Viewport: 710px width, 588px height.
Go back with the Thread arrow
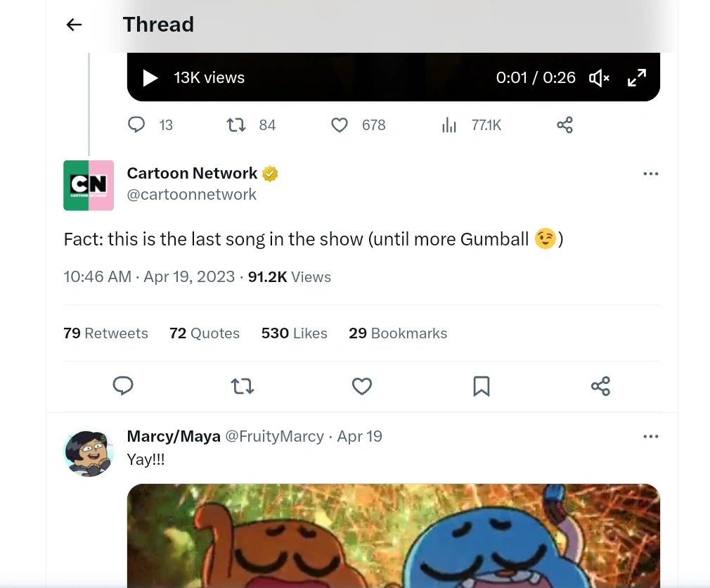74,25
